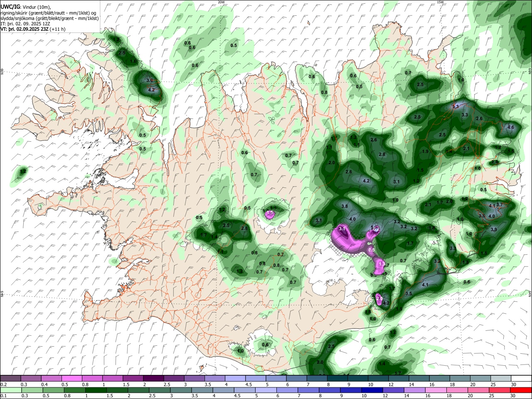Image resolution: width=532 pixels, height=399 pixels.
Task: Click the '0.2' label in the upper legend row
Action: coord(4,384)
